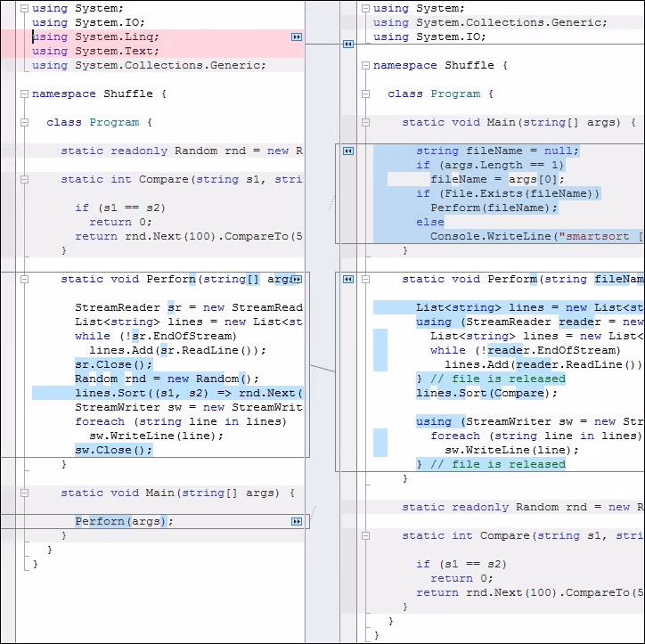Image resolution: width=645 pixels, height=644 pixels.
Task: Click 'return 0;' in right pane
Action: point(461,578)
